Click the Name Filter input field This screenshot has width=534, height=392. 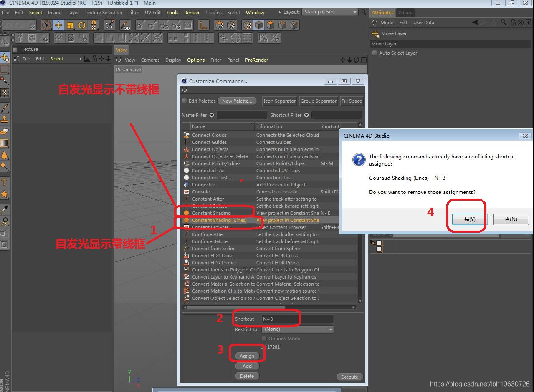242,115
